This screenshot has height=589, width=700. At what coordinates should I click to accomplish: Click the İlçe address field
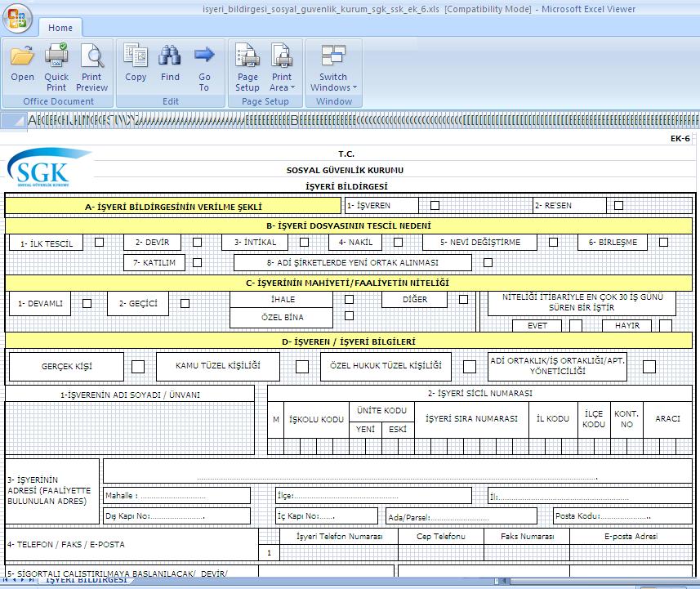tap(373, 495)
